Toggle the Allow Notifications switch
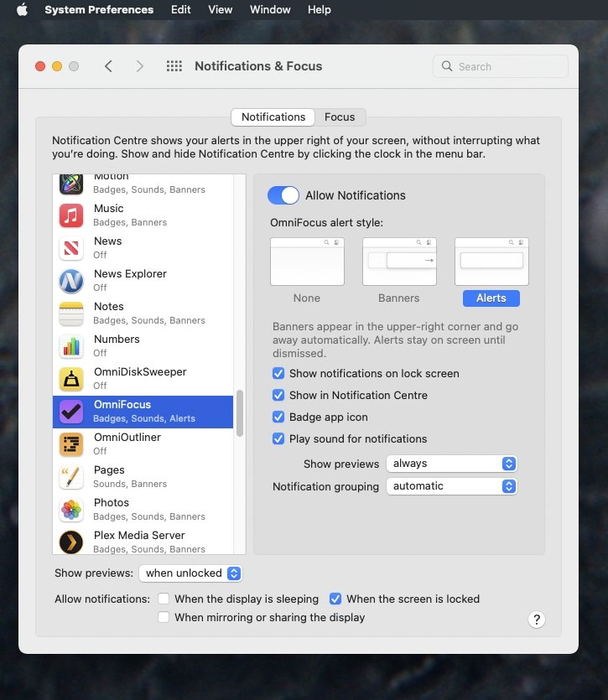Viewport: 608px width, 700px height. coord(283,195)
